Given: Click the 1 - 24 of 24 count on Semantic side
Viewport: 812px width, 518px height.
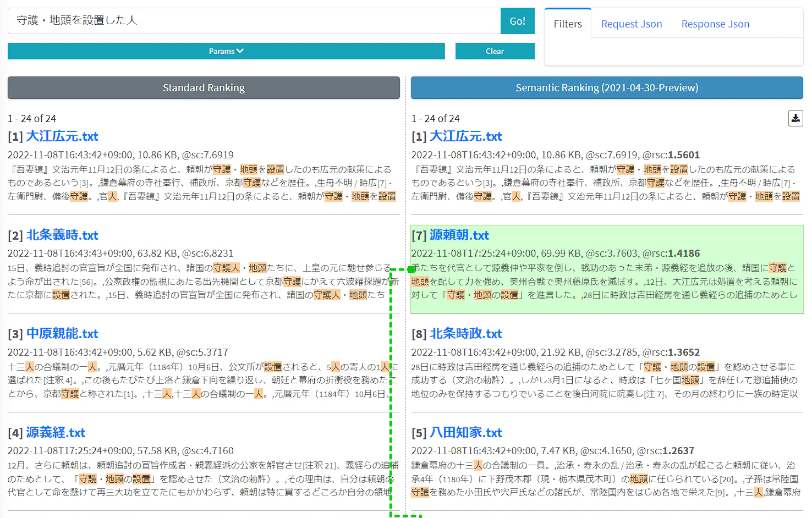Looking at the screenshot, I should (x=435, y=119).
